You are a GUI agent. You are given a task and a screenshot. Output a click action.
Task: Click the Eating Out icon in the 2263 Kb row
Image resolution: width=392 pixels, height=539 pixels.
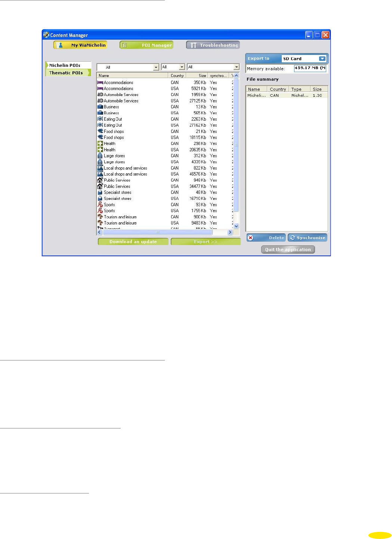(100, 119)
